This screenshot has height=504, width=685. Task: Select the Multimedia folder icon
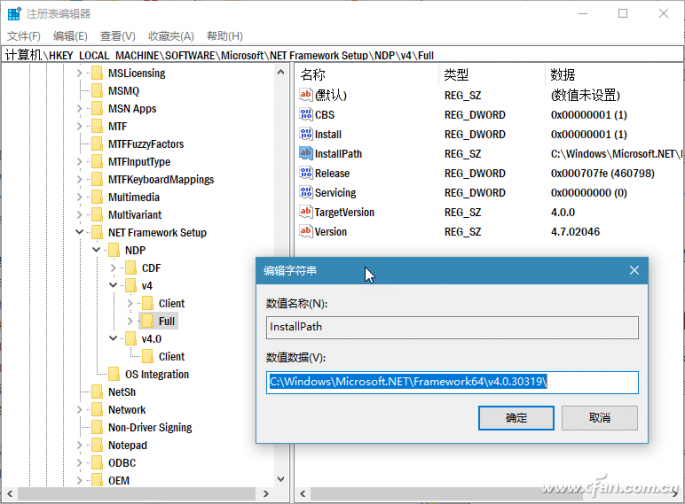(97, 197)
